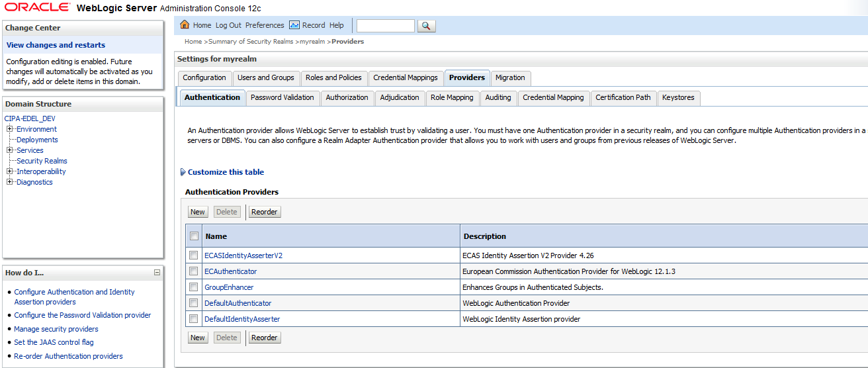Open Manage security providers help link
Image resolution: width=868 pixels, height=368 pixels.
point(56,329)
